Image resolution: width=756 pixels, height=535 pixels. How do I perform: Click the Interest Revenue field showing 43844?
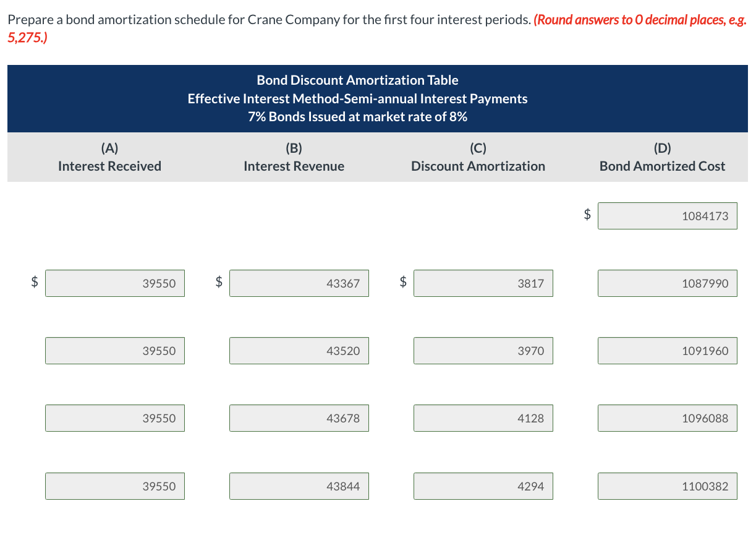click(x=299, y=486)
